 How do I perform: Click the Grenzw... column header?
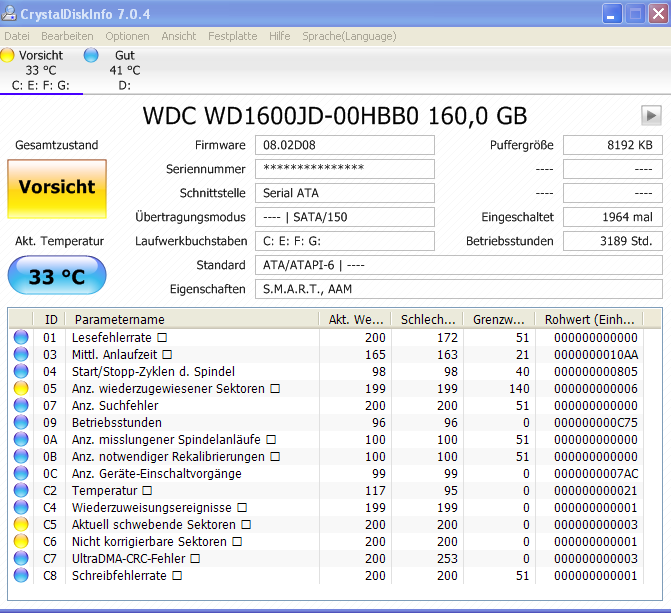click(x=499, y=319)
